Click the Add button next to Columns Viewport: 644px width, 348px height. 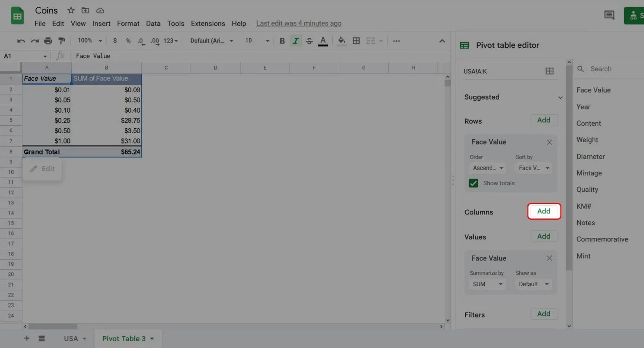point(544,211)
